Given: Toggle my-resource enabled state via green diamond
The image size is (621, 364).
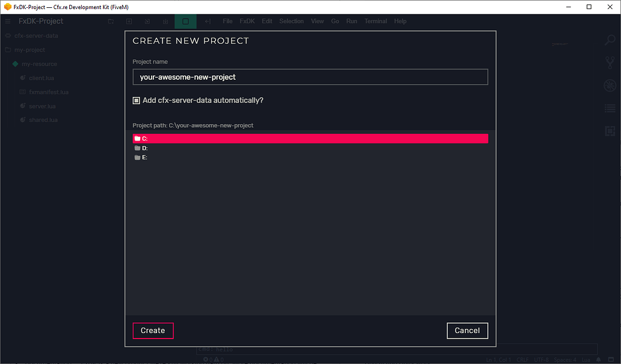Looking at the screenshot, I should point(16,64).
